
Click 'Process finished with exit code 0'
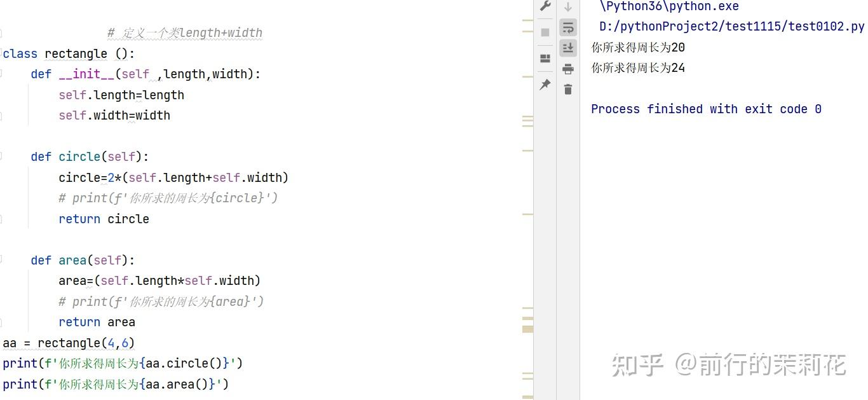[706, 109]
